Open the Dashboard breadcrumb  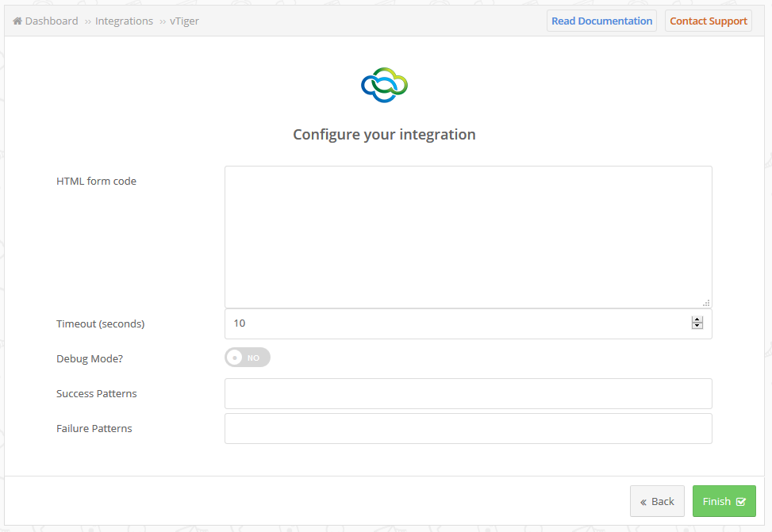click(x=52, y=21)
